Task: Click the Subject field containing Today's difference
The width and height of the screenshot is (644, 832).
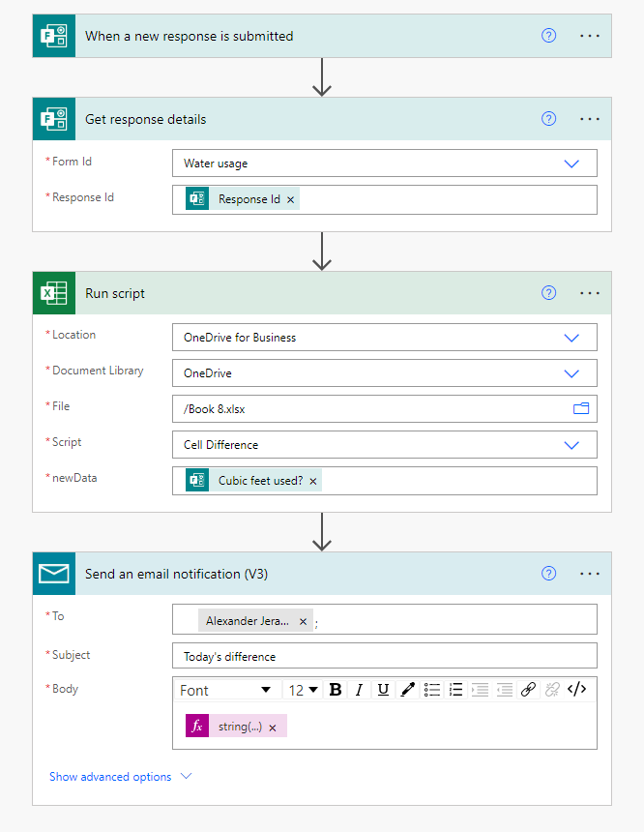Action: click(x=385, y=654)
